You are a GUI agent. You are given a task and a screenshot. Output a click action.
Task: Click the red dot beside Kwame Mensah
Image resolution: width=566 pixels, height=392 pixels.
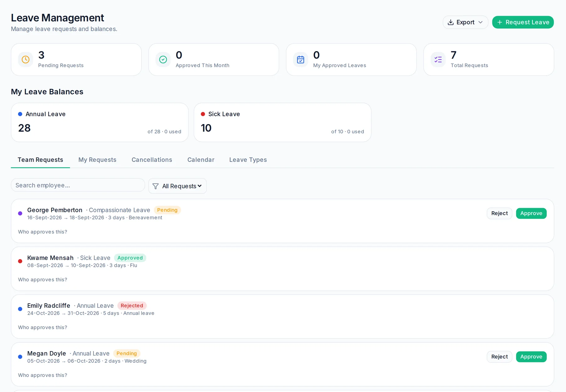tap(20, 261)
